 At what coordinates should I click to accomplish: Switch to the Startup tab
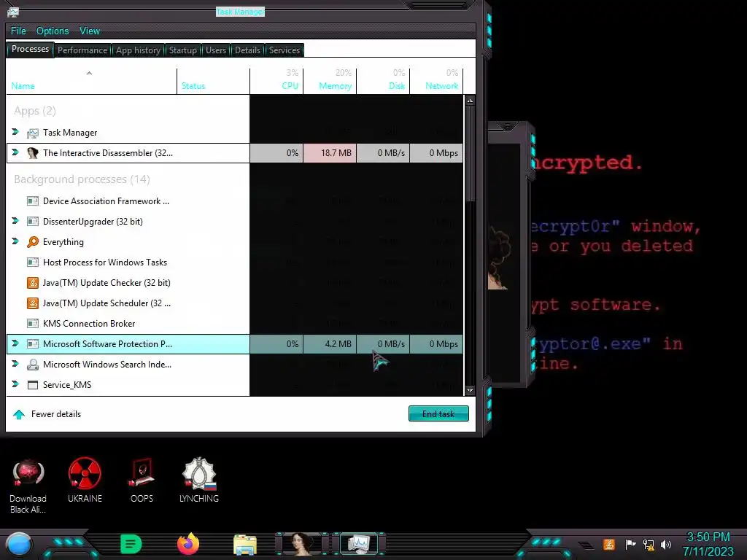[183, 50]
